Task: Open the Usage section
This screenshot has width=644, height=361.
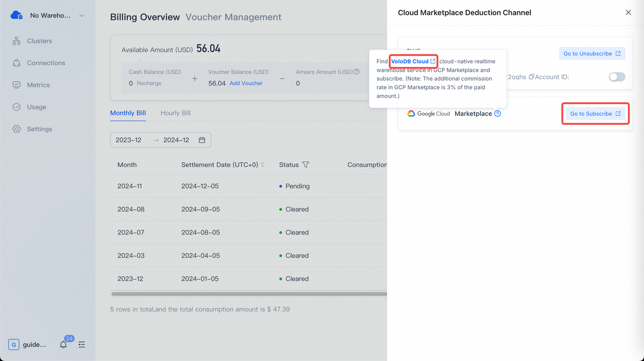Action: click(x=36, y=107)
